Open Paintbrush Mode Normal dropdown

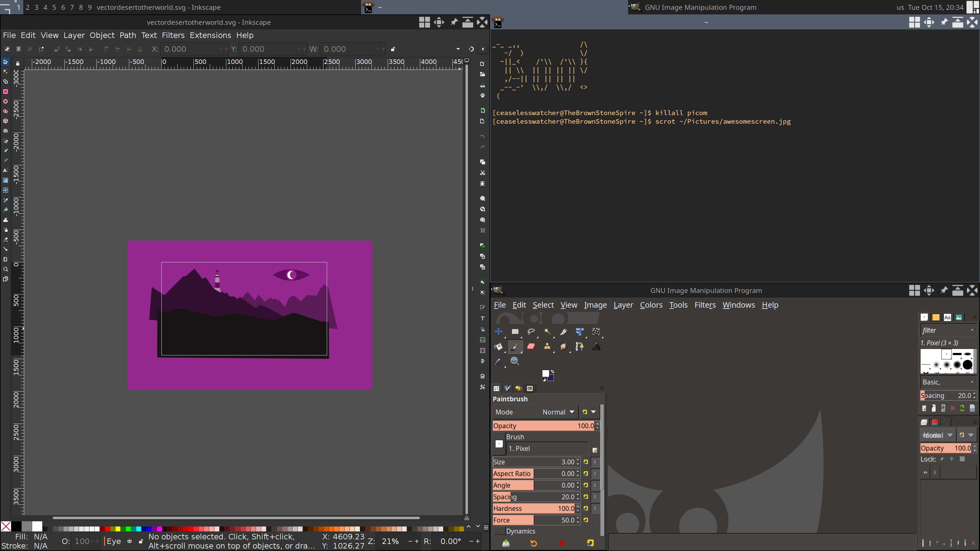point(535,412)
